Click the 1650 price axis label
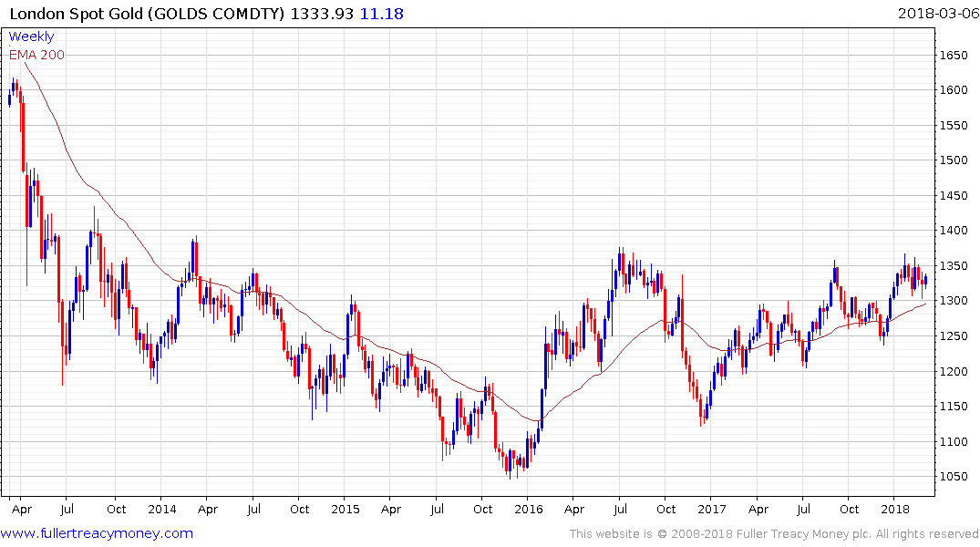This screenshot has height=547, width=980. pos(954,55)
